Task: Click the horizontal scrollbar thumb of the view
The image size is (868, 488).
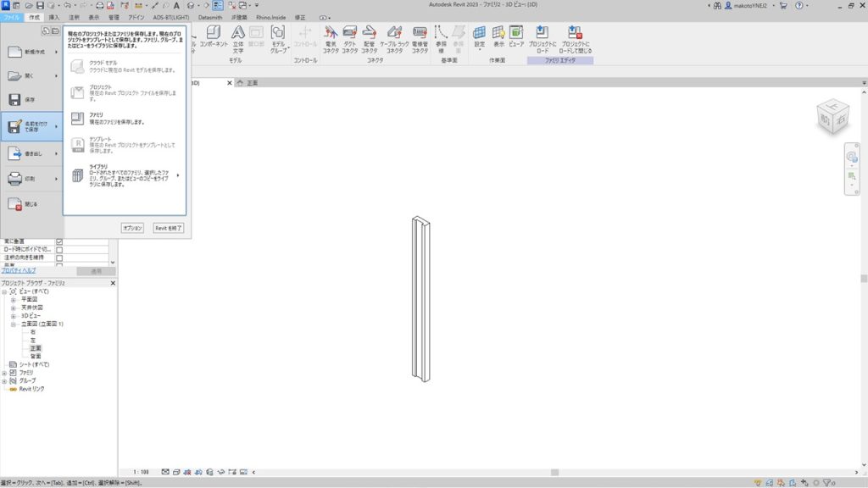Action: (x=554, y=472)
